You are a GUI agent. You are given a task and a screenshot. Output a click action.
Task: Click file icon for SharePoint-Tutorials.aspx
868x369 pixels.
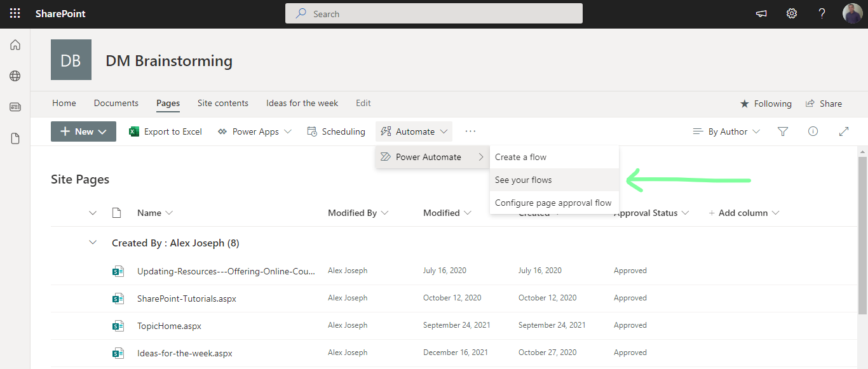click(x=118, y=299)
